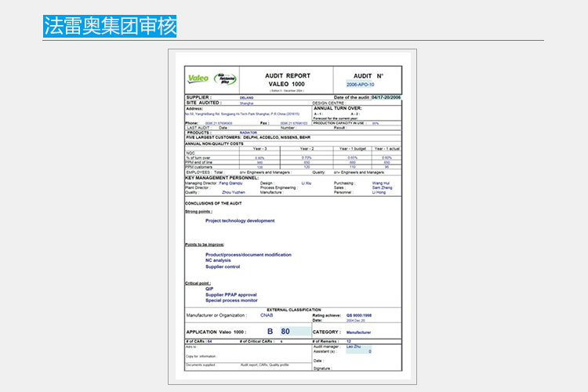Select the 'Year - 3' column header
Viewport: 588px width, 392px height.
point(260,149)
